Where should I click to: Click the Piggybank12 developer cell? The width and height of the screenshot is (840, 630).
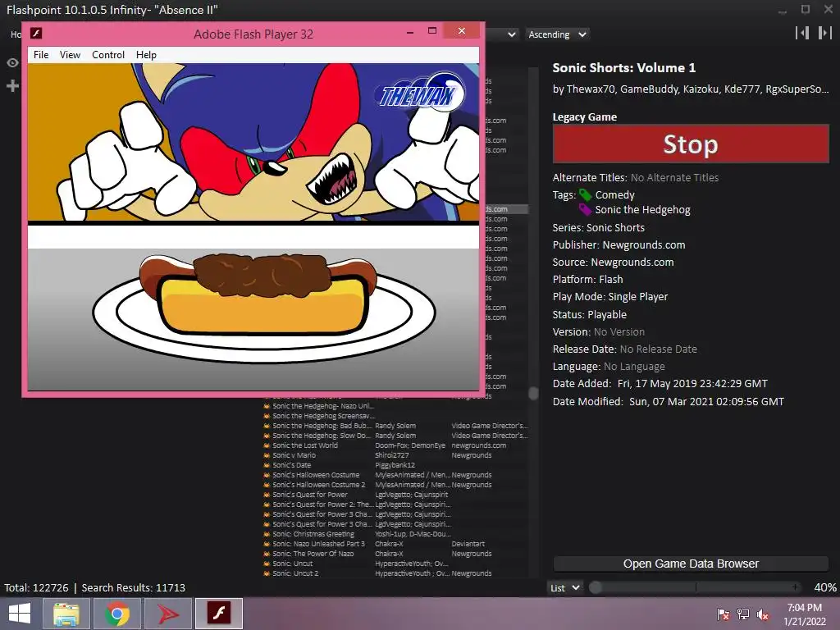(x=395, y=465)
